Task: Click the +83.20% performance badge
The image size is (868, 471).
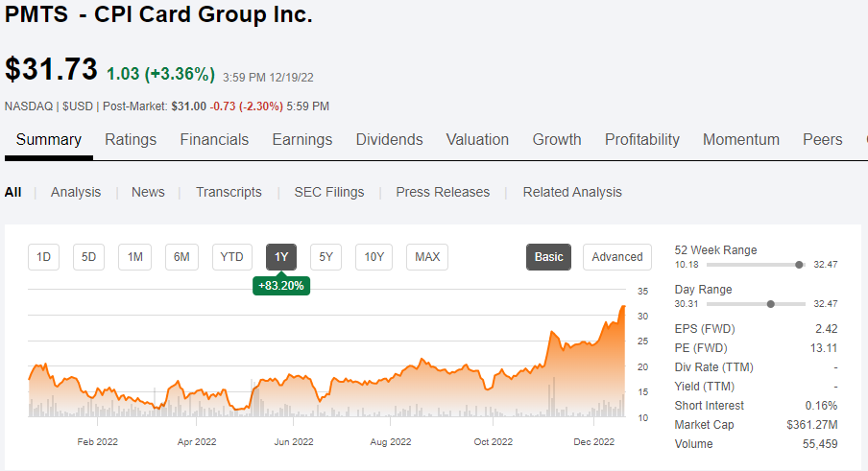Action: point(281,286)
